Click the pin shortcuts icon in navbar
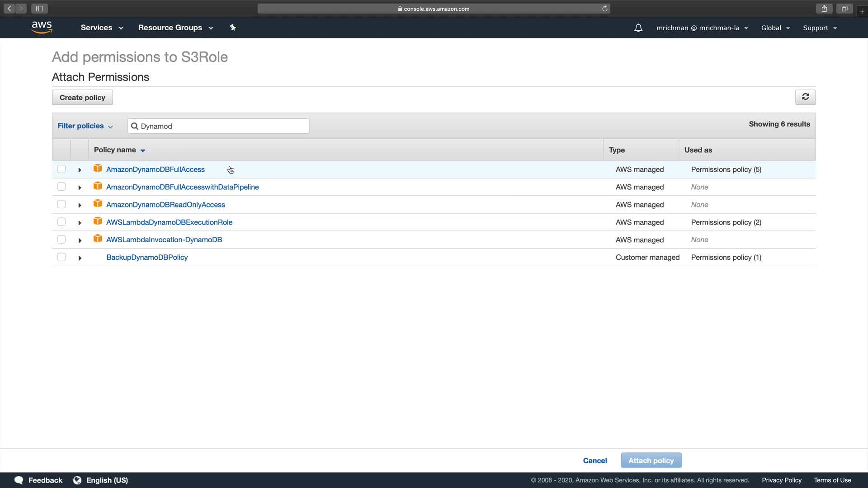This screenshot has width=868, height=488. (x=233, y=28)
